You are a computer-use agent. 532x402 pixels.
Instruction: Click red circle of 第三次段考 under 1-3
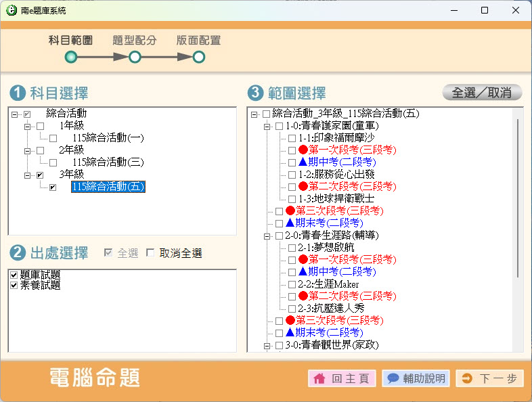pos(290,210)
